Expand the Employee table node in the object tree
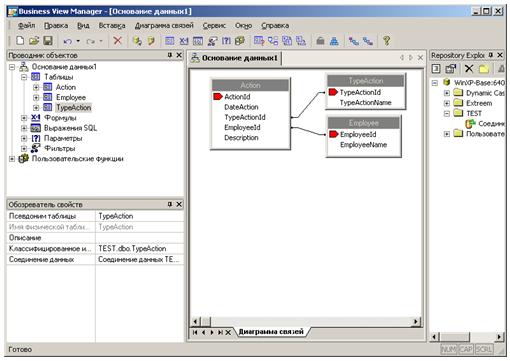The height and width of the screenshot is (361, 510). (x=36, y=98)
